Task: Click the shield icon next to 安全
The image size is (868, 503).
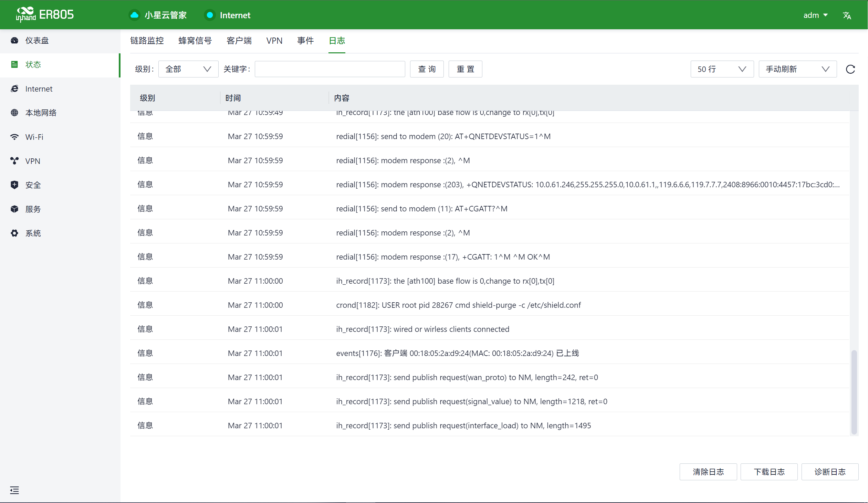Action: tap(14, 185)
